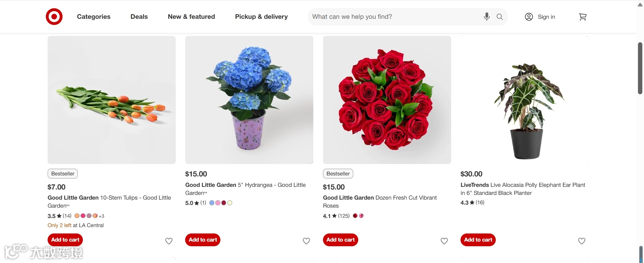644x263 pixels.
Task: Click the account icon beside Sign in
Action: click(529, 17)
